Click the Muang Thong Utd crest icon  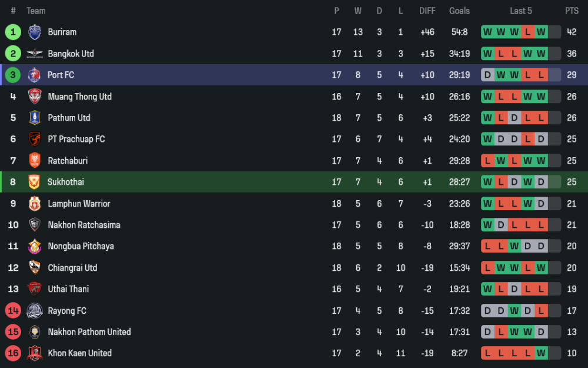coord(35,97)
